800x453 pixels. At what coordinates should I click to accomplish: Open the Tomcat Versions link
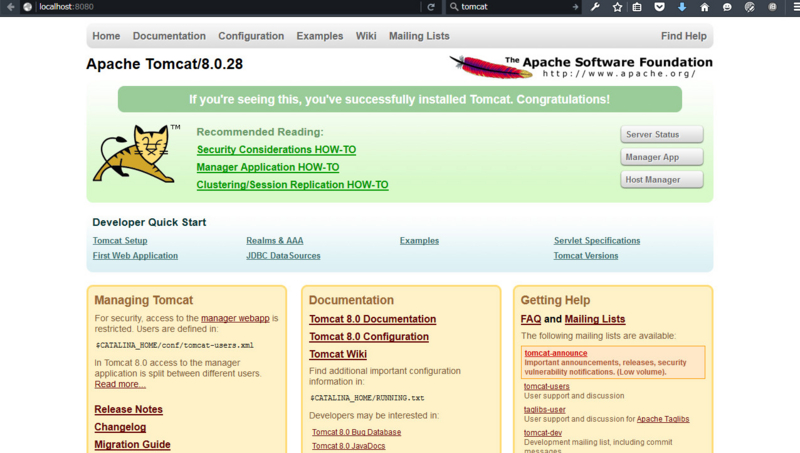[586, 256]
